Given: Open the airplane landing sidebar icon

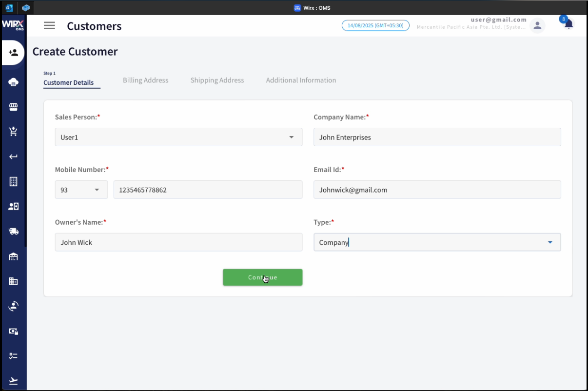Looking at the screenshot, I should 14,381.
